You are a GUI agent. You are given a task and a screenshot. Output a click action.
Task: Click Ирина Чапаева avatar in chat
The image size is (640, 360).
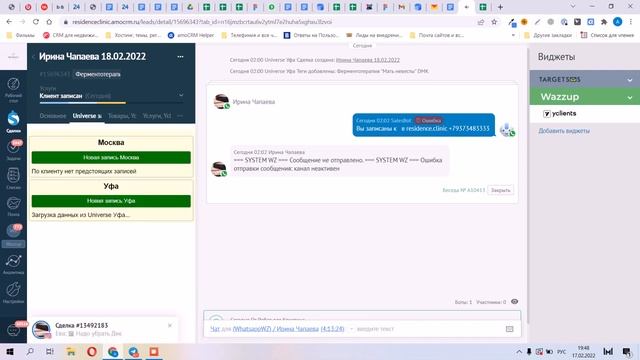tap(221, 101)
